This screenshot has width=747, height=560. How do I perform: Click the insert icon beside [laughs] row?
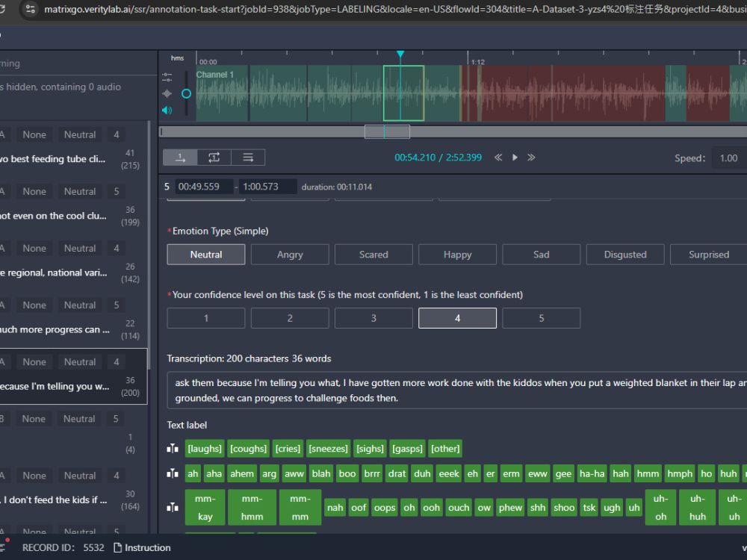tap(173, 449)
